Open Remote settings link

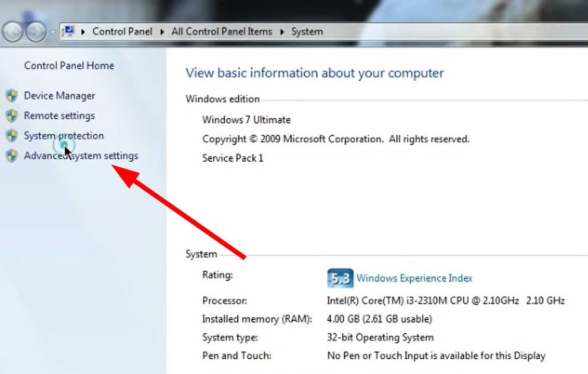click(59, 116)
